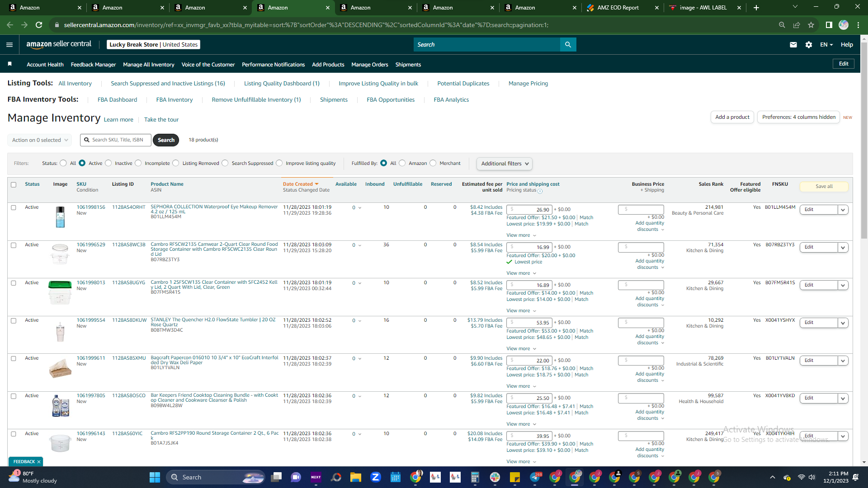Open Account Health in the nav bar
This screenshot has height=488, width=868.
tap(45, 65)
